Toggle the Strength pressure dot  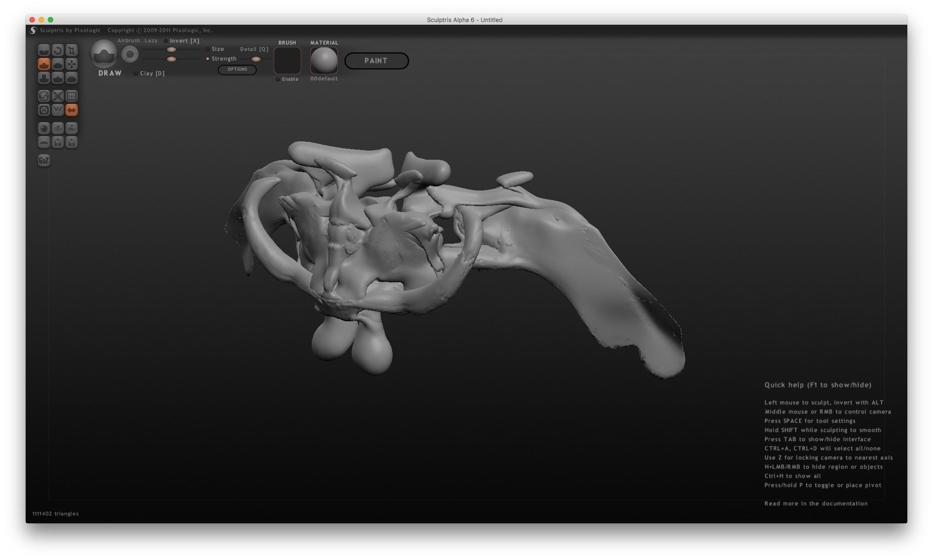208,59
